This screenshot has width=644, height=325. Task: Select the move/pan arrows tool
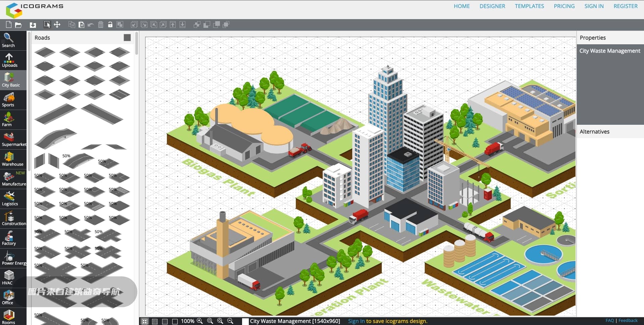click(57, 24)
